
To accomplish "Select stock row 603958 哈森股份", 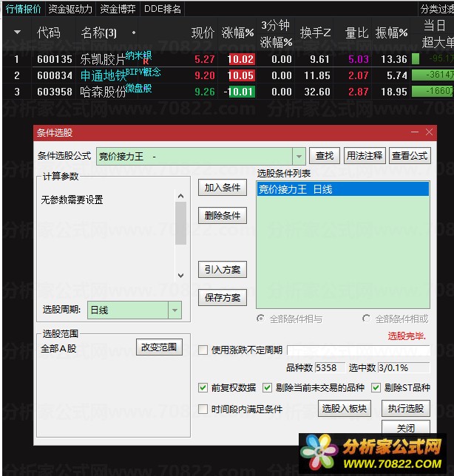I will [x=228, y=92].
